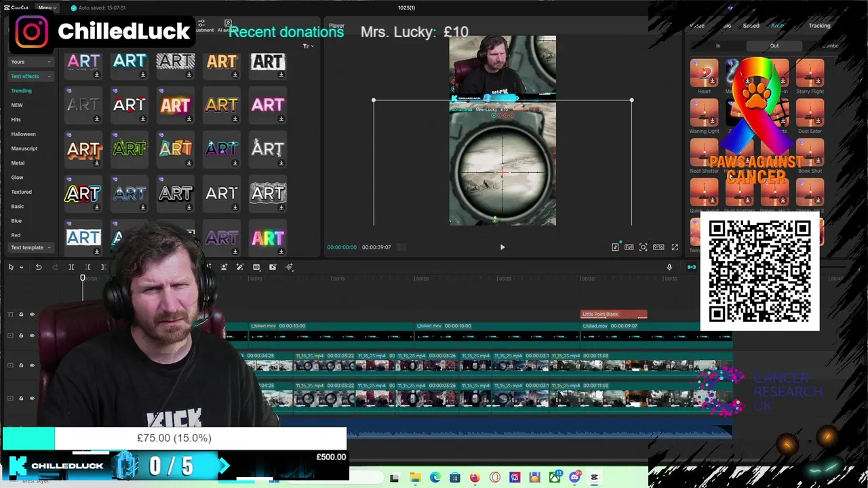Select the pointer tool in timeline toolbar
Image resolution: width=868 pixels, height=488 pixels.
(x=11, y=267)
